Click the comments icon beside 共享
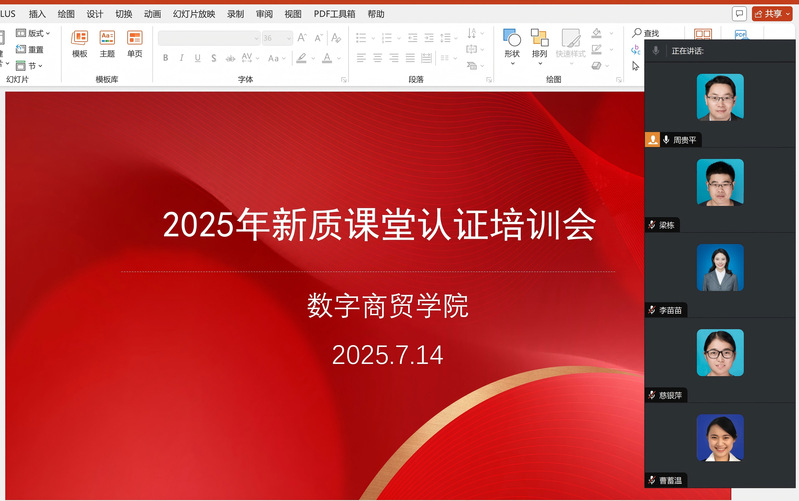Screen dimensions: 799x501 coord(739,14)
